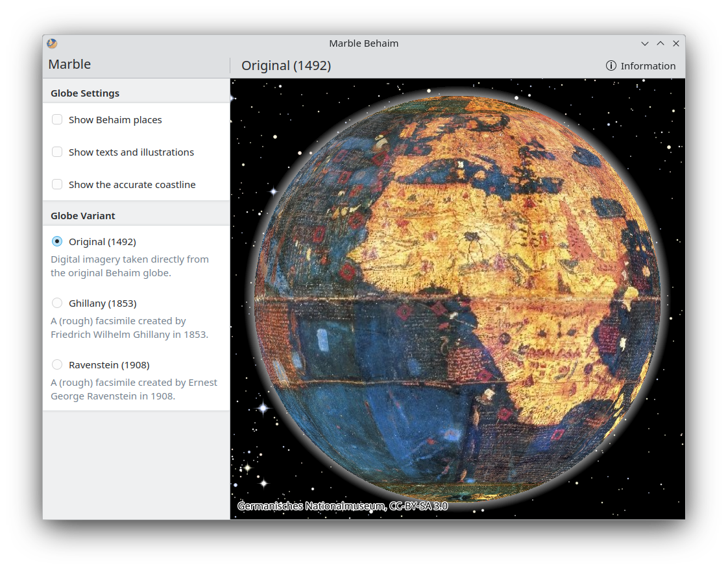Click the 'Digital imagery taken directly' description

[x=130, y=266]
